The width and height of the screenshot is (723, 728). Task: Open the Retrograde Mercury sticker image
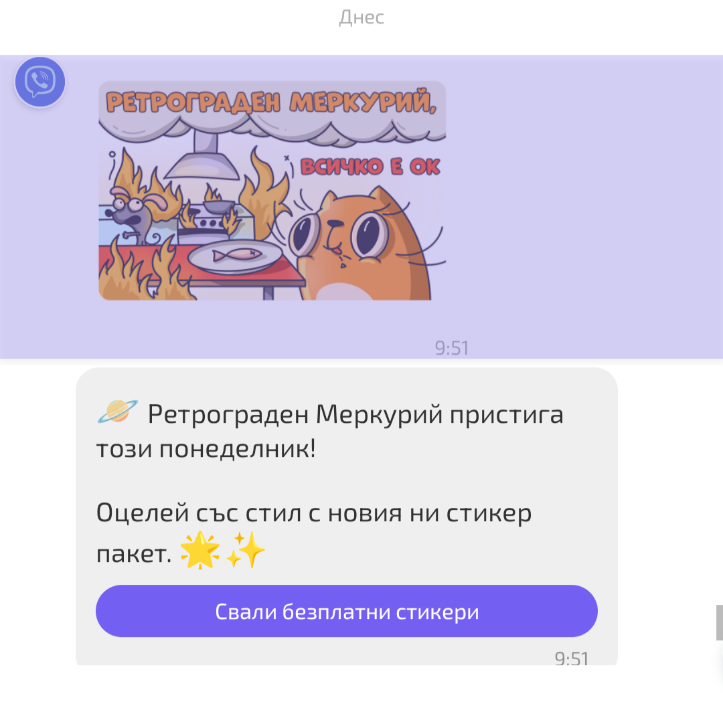click(x=272, y=190)
